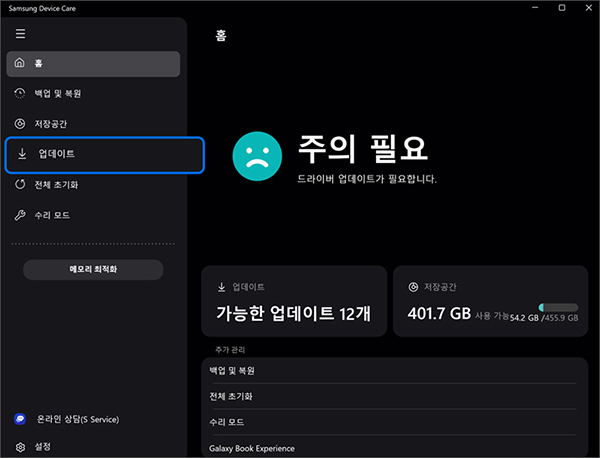Click the 54.2 GB /455.9 GB usage text
This screenshot has width=600, height=458.
coord(544,318)
